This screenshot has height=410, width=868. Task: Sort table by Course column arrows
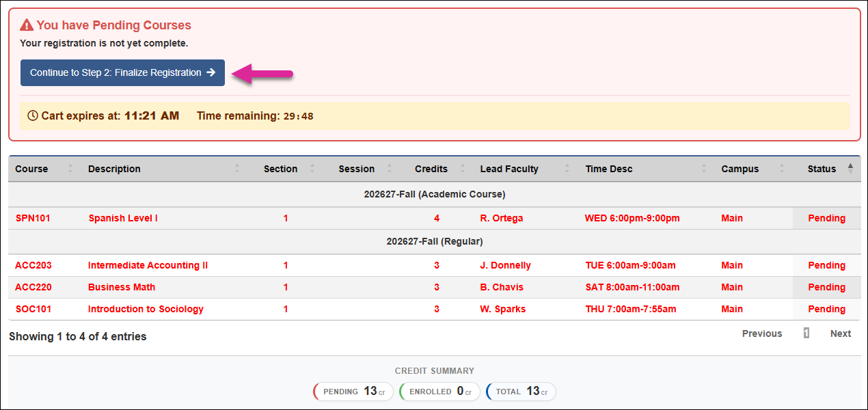coord(70,169)
